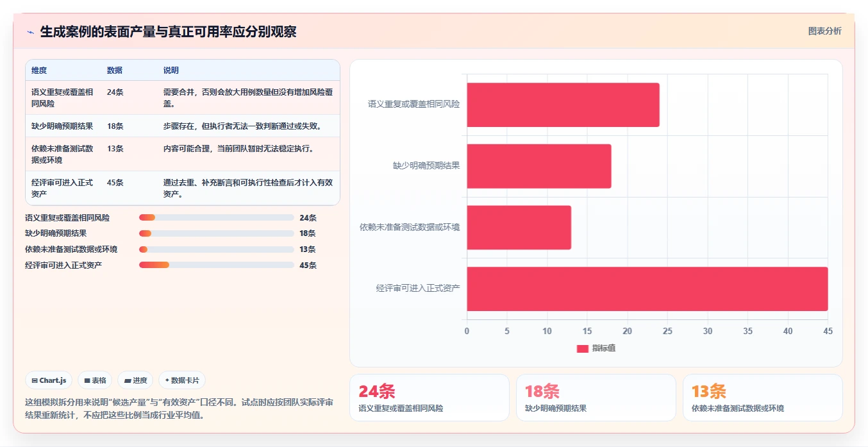Click the chart bar for 缺少明确预期结果
This screenshot has height=447, width=868.
click(539, 166)
